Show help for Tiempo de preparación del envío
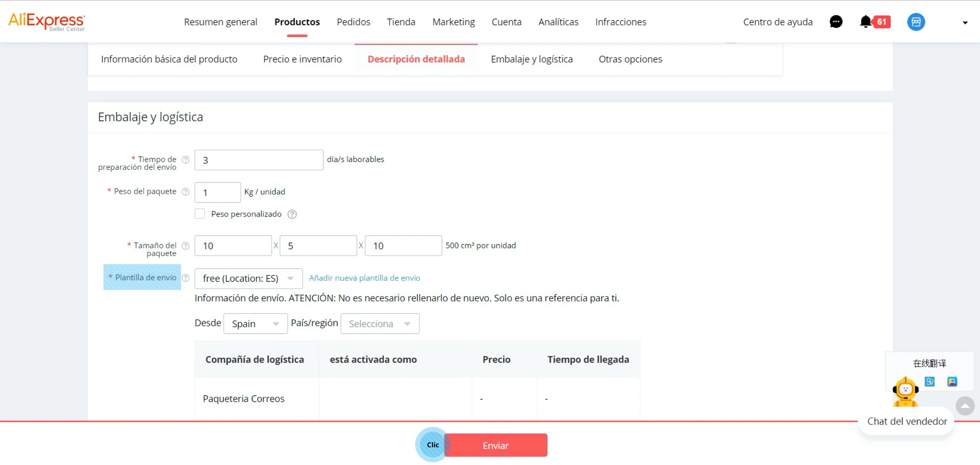Viewport: 980px width, 465px height. coord(185,159)
